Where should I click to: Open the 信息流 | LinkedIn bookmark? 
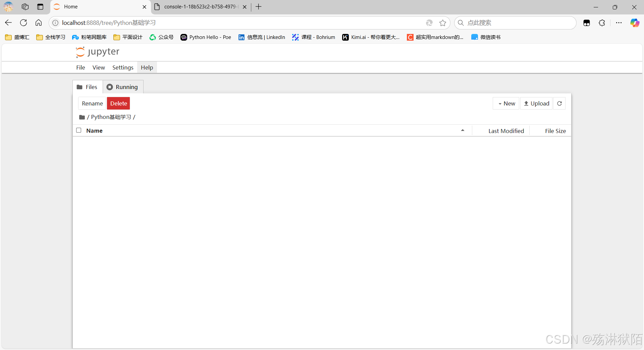(262, 37)
